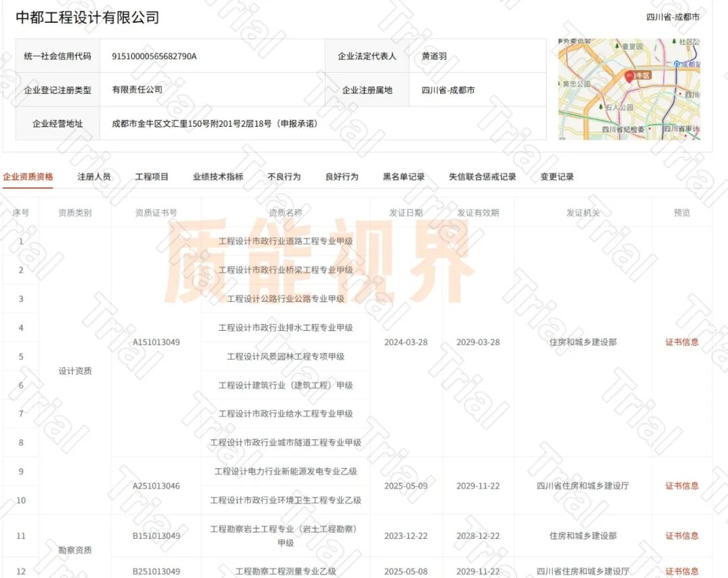
Task: Go to the 良好行为 tab
Action: click(342, 177)
